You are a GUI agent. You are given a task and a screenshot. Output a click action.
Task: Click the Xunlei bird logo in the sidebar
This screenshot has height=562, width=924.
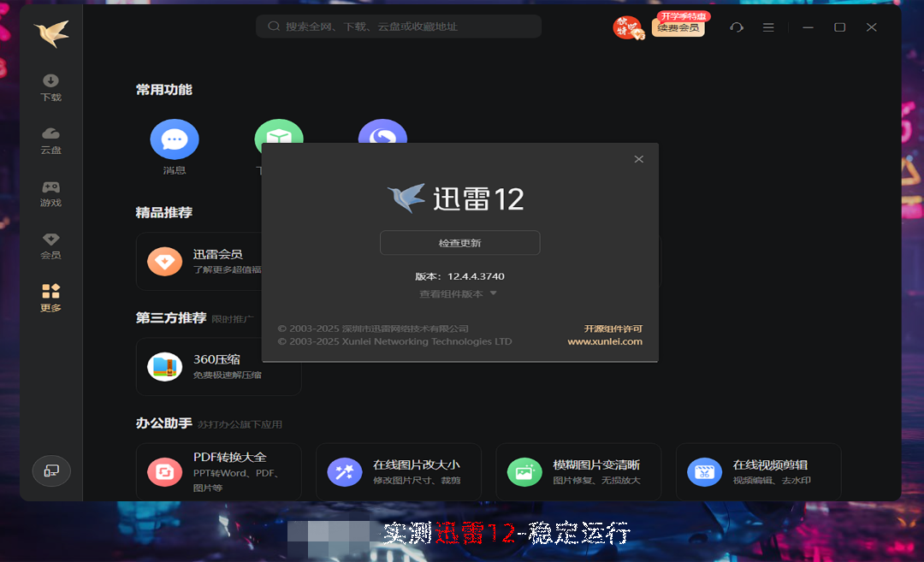pyautogui.click(x=51, y=33)
